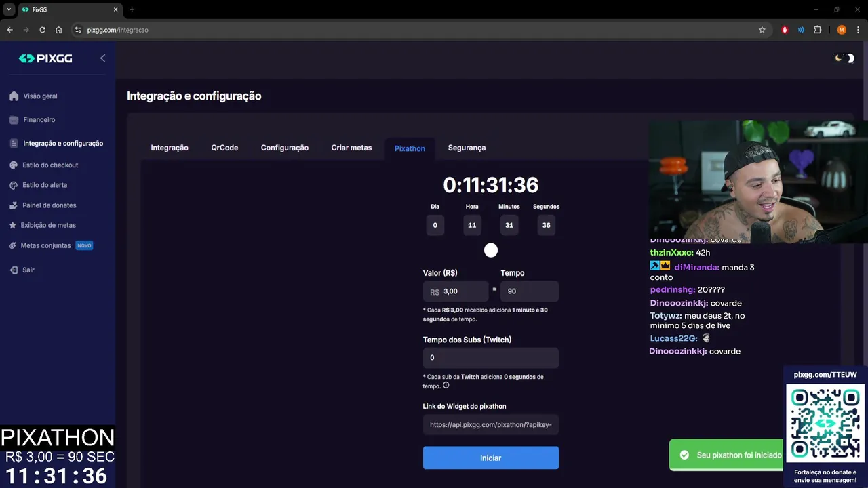The image size is (868, 488).
Task: Click the Valor (R$) input field
Action: click(x=456, y=291)
